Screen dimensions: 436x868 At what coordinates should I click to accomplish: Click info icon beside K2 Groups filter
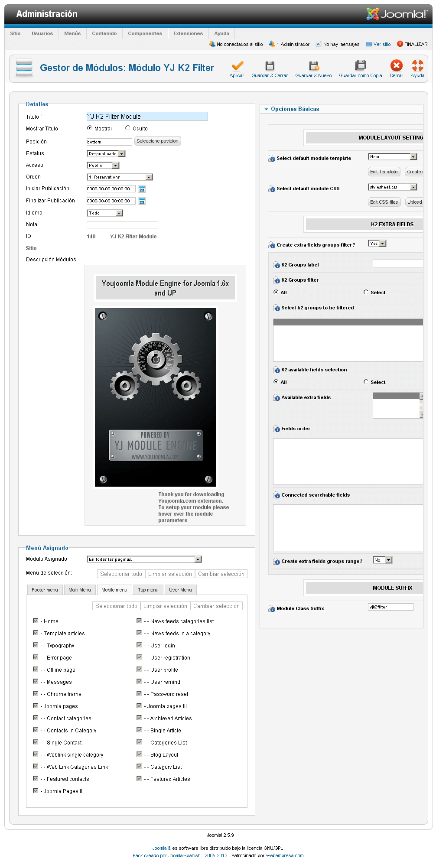[277, 280]
